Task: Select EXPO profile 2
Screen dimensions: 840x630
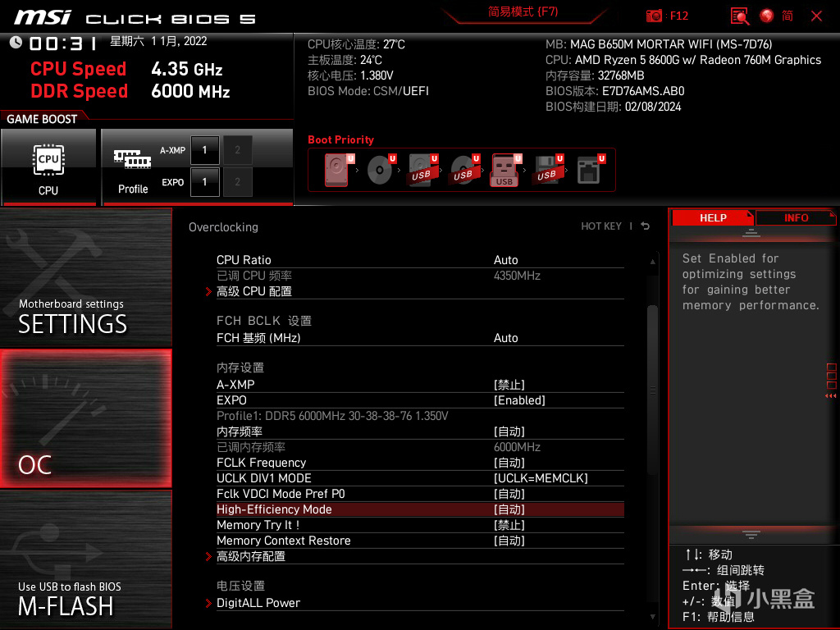Action: coord(237,182)
